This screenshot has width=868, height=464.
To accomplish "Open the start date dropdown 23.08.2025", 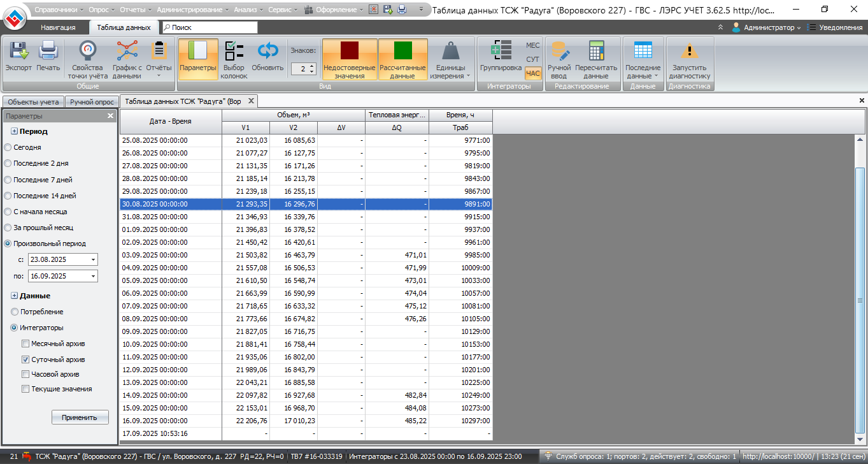I will (x=94, y=260).
